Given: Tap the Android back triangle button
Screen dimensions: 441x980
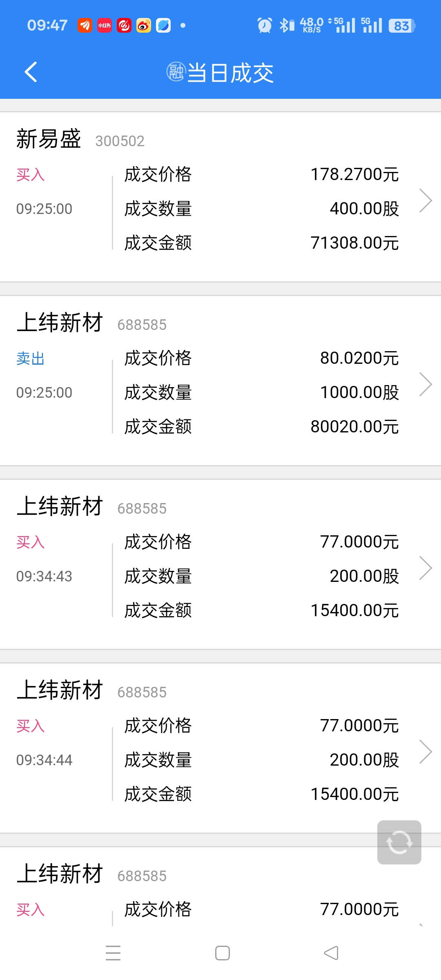Looking at the screenshot, I should pos(331,953).
